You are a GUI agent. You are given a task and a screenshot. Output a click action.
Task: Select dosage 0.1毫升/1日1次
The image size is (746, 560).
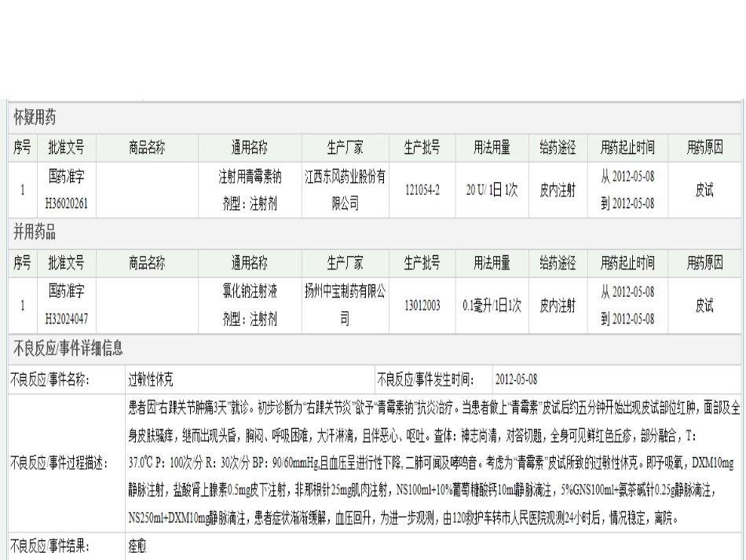coord(492,306)
